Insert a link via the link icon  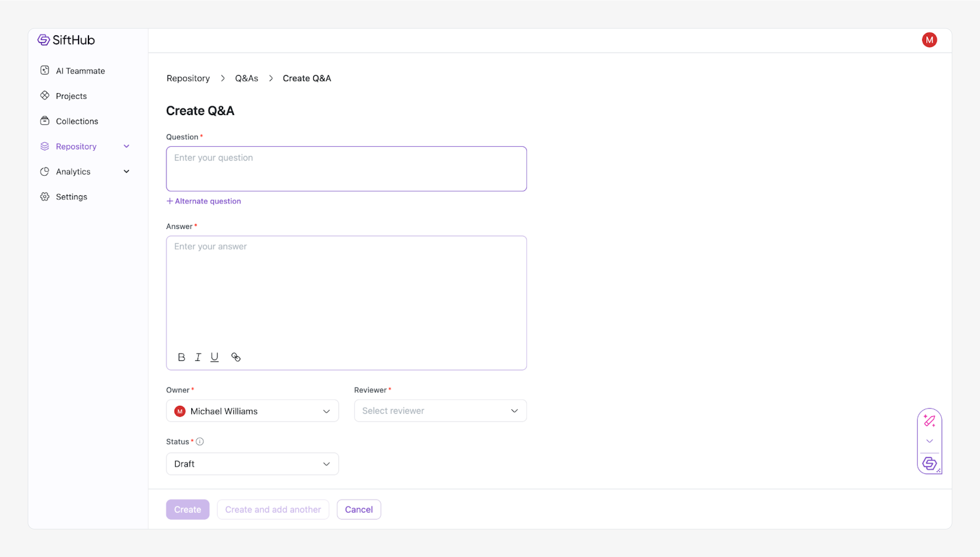point(236,357)
